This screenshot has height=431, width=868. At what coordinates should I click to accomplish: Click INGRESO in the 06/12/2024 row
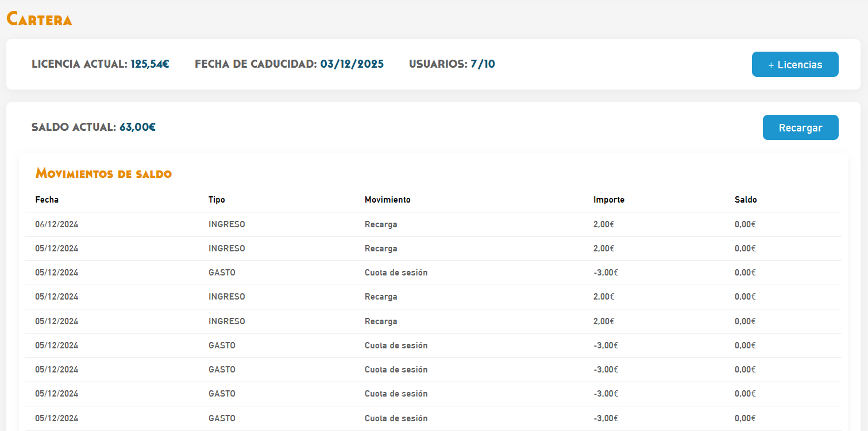pyautogui.click(x=226, y=224)
